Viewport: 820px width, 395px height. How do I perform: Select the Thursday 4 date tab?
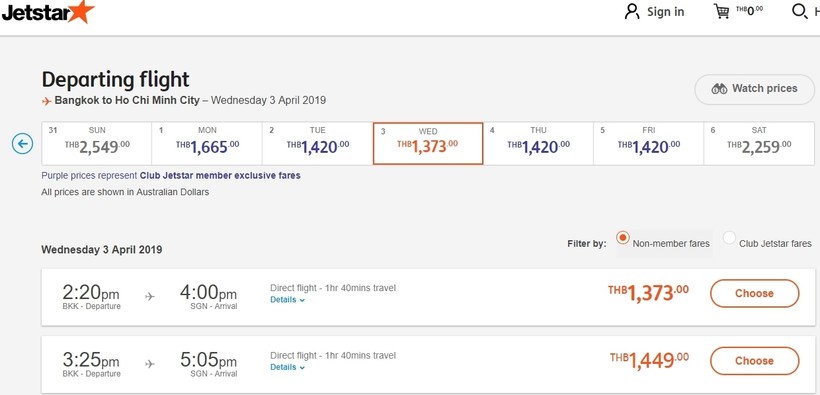pyautogui.click(x=538, y=143)
